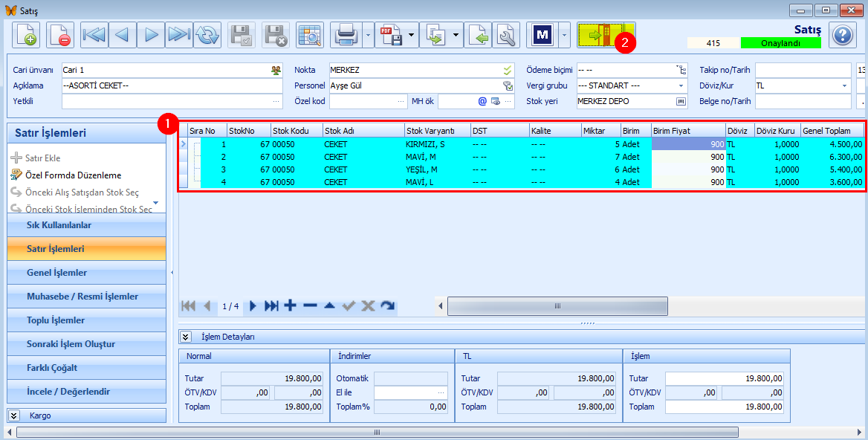The height and width of the screenshot is (440, 868).
Task: Collapse the İşlem Detayları section
Action: coord(187,337)
